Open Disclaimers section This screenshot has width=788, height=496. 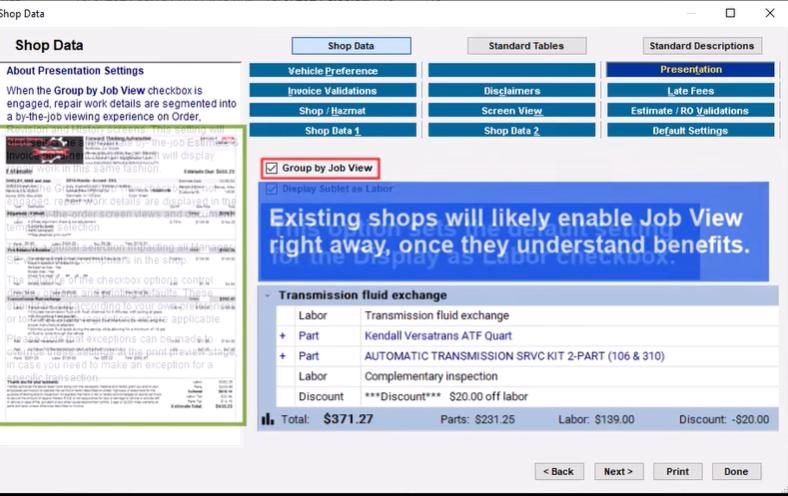512,90
